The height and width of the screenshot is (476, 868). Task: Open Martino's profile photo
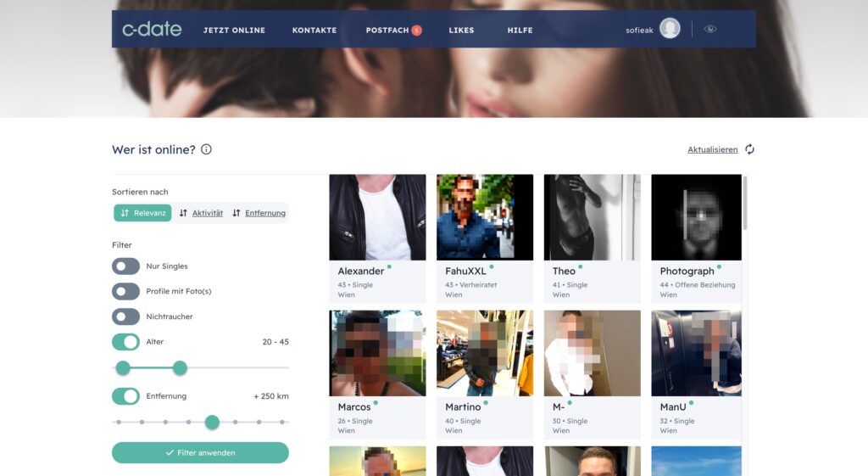[485, 354]
